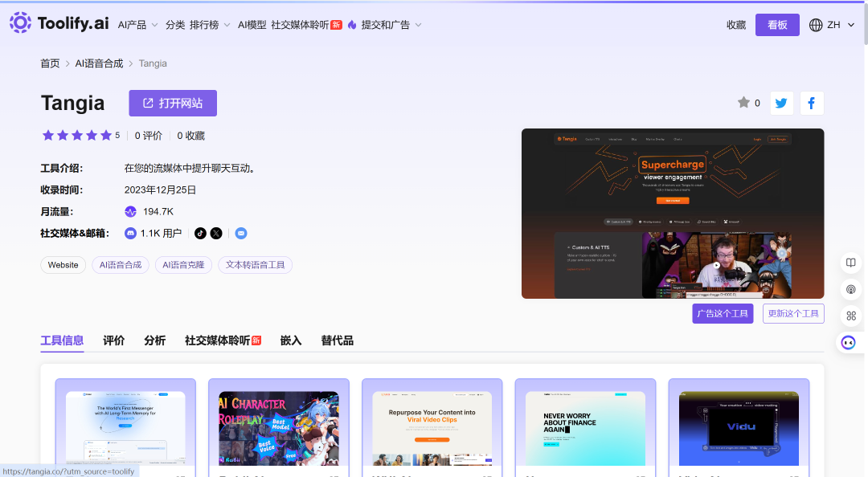Select the 工具信息 tab
The height and width of the screenshot is (477, 868).
[x=62, y=340]
